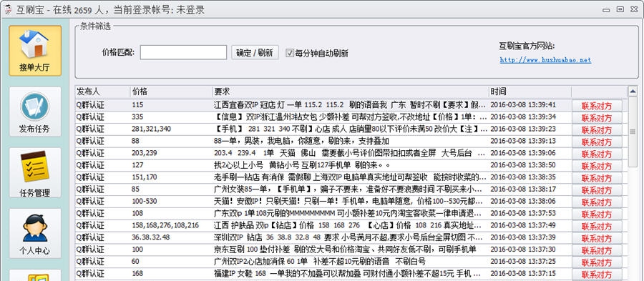Select the timestamp 2016-03-08 13:37:15
Image resolution: width=644 pixels, height=281 pixels.
(523, 274)
